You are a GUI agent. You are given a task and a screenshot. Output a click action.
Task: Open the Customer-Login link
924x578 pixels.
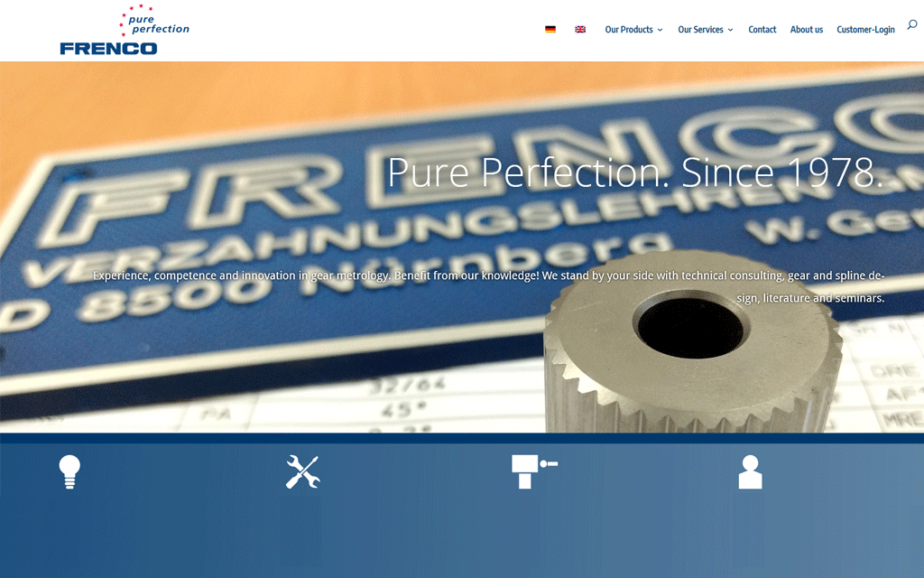tap(865, 30)
